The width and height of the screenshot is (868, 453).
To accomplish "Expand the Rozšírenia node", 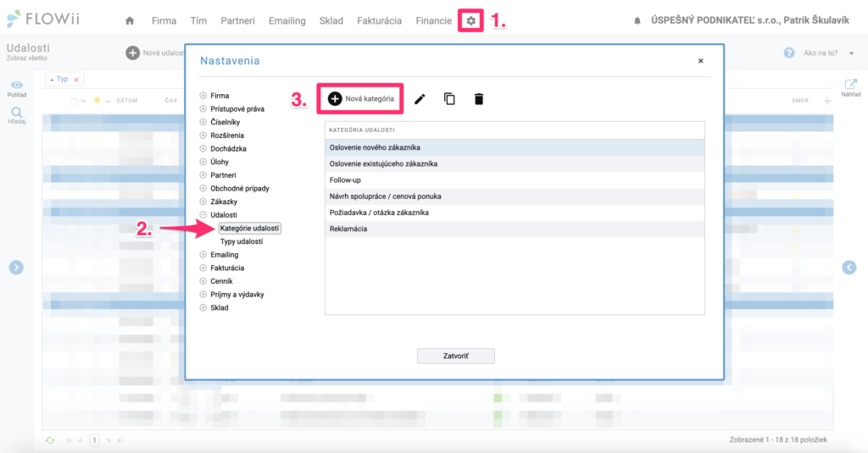I will [x=203, y=135].
